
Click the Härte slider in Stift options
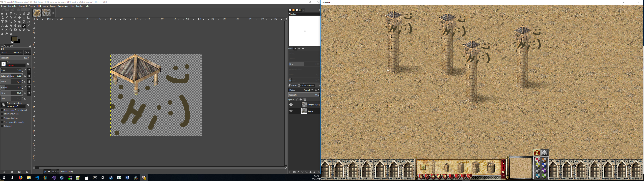(12, 93)
